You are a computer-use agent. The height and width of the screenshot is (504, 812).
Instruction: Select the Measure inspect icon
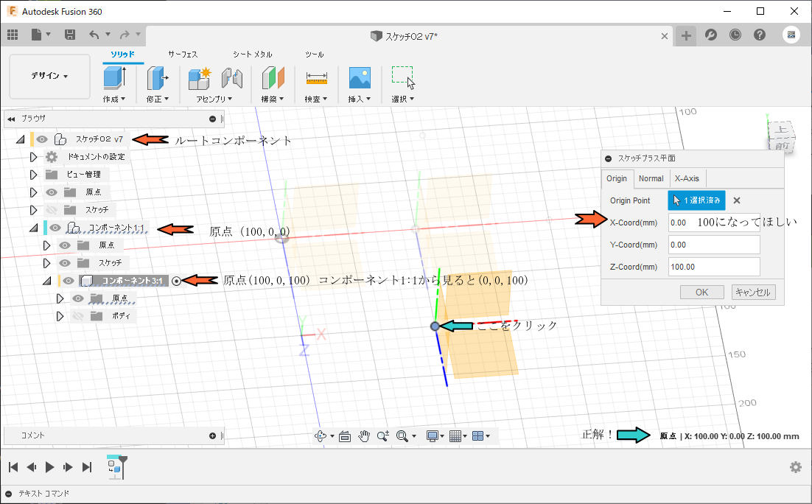click(x=316, y=78)
